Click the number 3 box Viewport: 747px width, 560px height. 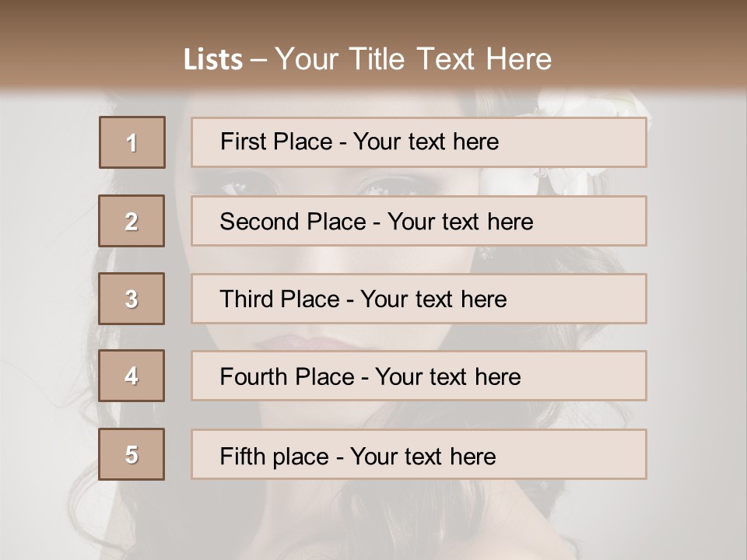132,299
